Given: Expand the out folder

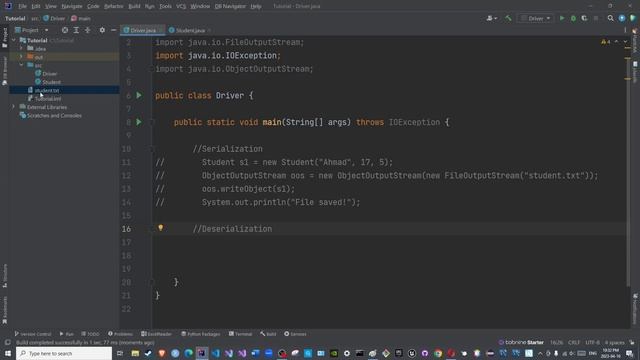Looking at the screenshot, I should point(21,57).
